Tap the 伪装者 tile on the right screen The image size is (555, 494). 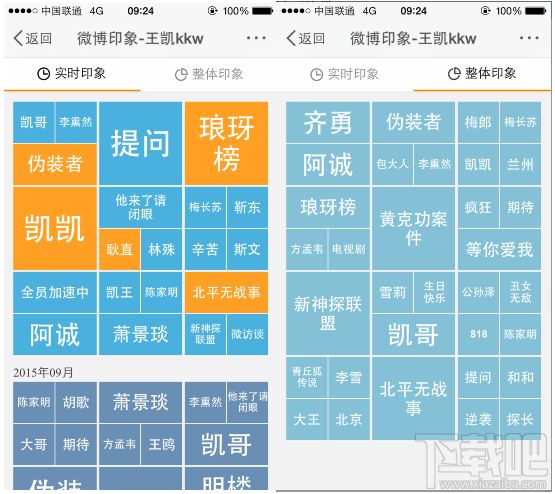(x=413, y=122)
